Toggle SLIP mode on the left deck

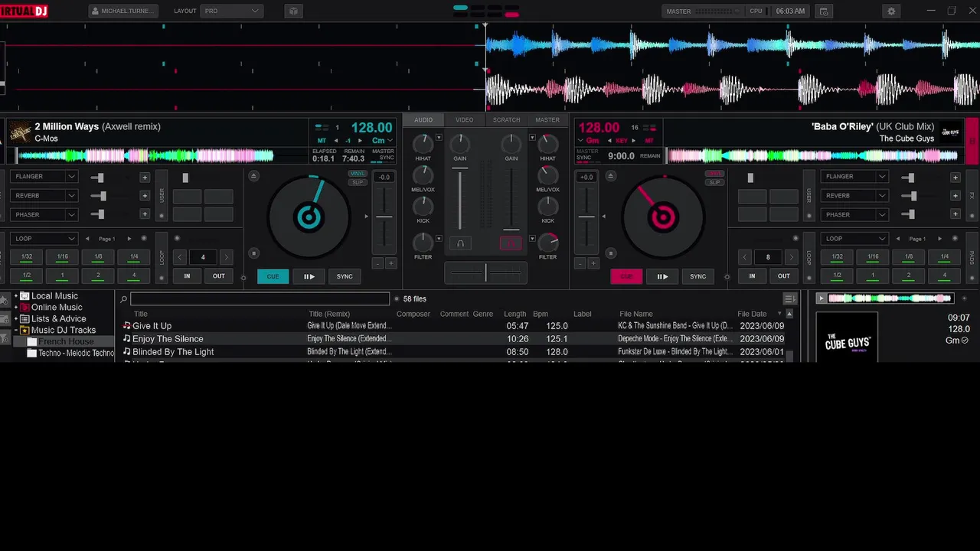point(357,182)
